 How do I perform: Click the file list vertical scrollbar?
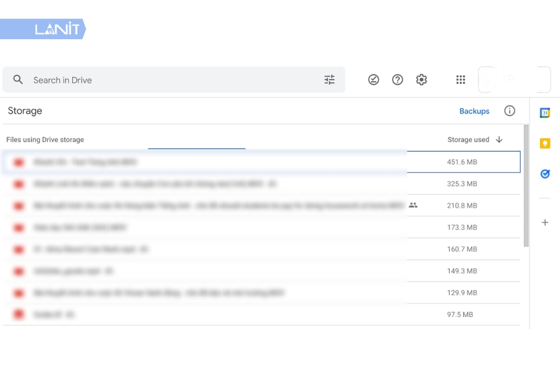pos(526,186)
